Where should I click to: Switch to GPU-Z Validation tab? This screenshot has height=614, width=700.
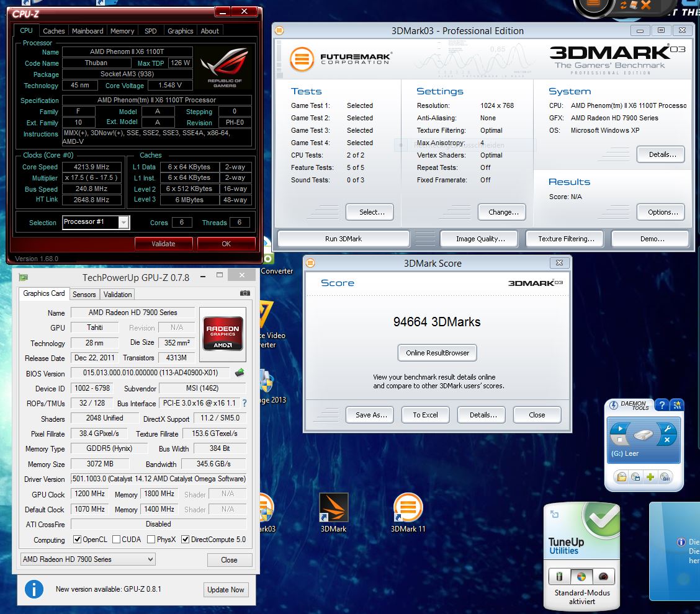(x=117, y=294)
